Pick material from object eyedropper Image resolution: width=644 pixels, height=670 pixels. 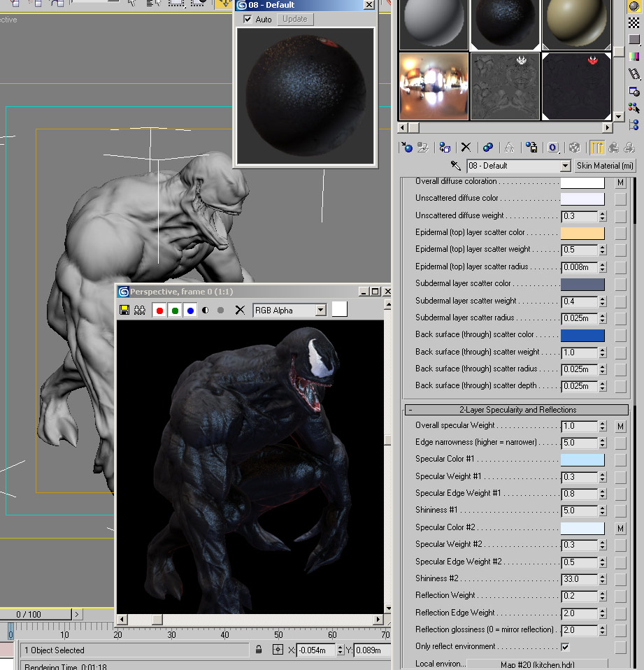pyautogui.click(x=455, y=165)
